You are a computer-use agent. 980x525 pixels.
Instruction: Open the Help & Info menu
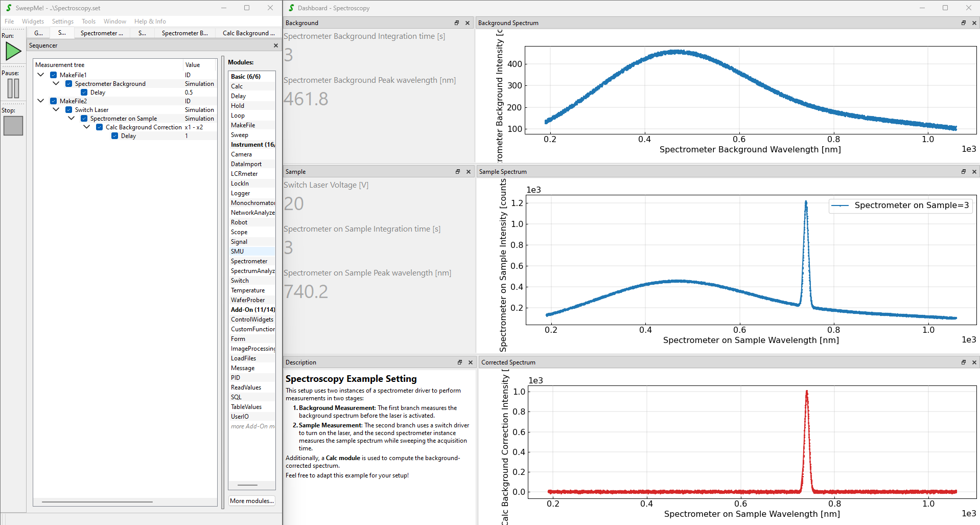(150, 21)
